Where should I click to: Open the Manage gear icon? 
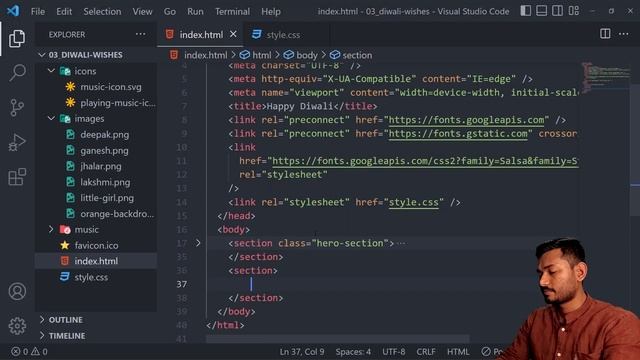coord(17,326)
